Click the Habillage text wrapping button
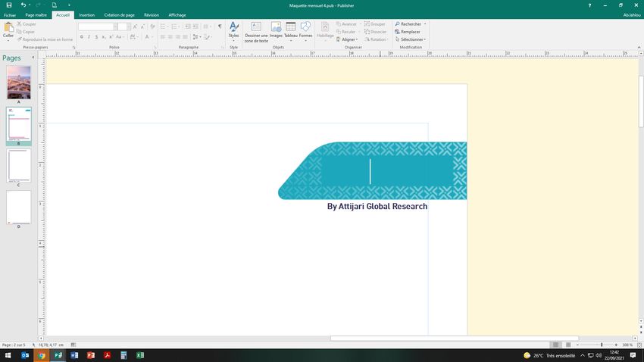The height and width of the screenshot is (362, 644). coord(325,31)
